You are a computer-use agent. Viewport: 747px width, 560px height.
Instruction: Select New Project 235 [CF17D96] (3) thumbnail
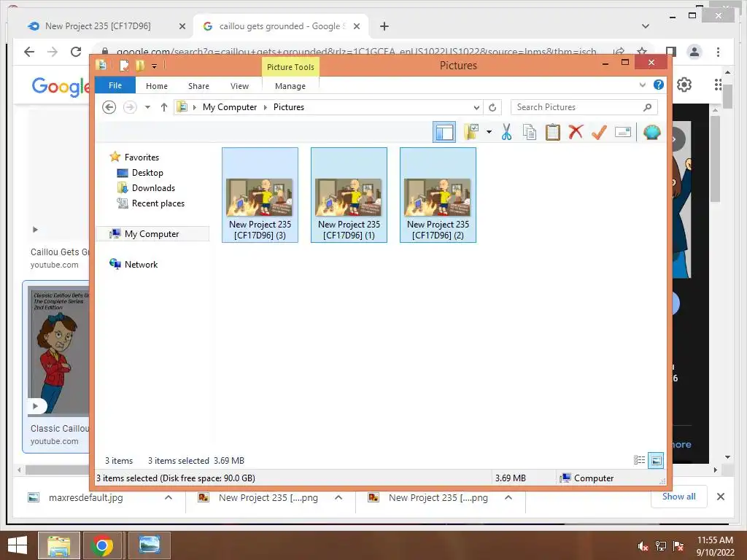(260, 195)
